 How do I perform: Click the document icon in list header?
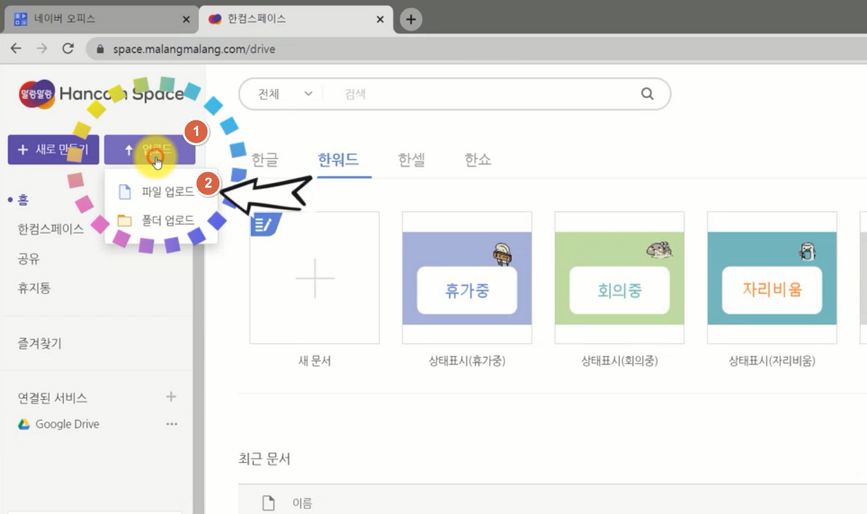coord(269,503)
